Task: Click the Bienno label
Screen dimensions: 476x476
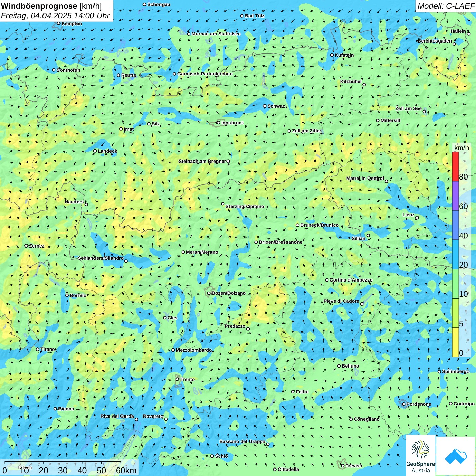Action: pyautogui.click(x=66, y=409)
